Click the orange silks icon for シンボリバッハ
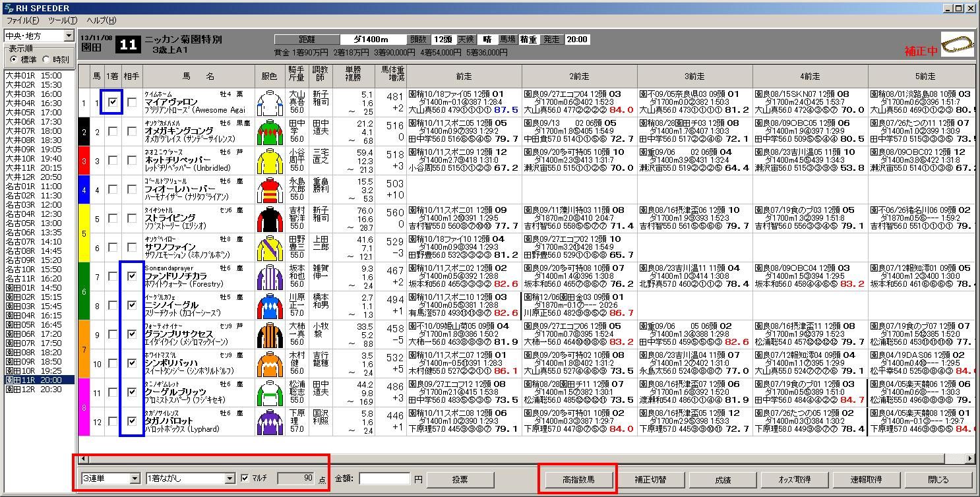This screenshot has width=980, height=497. click(x=270, y=364)
